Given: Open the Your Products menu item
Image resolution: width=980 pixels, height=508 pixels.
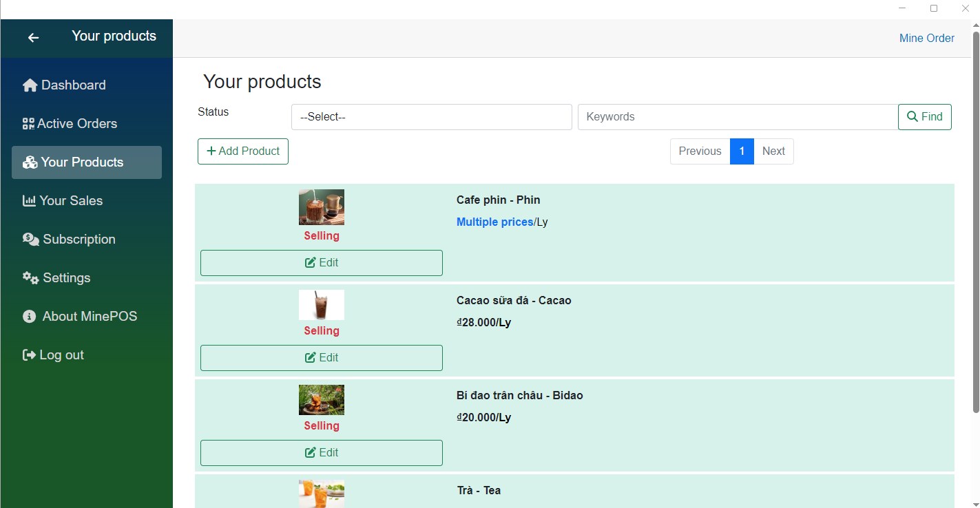Looking at the screenshot, I should click(87, 162).
